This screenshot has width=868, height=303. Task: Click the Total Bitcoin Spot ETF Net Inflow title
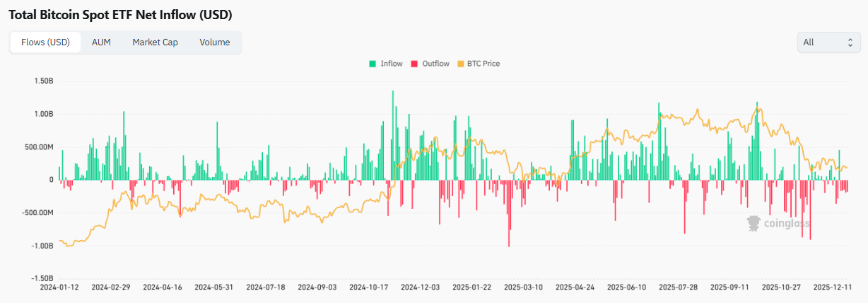[120, 14]
